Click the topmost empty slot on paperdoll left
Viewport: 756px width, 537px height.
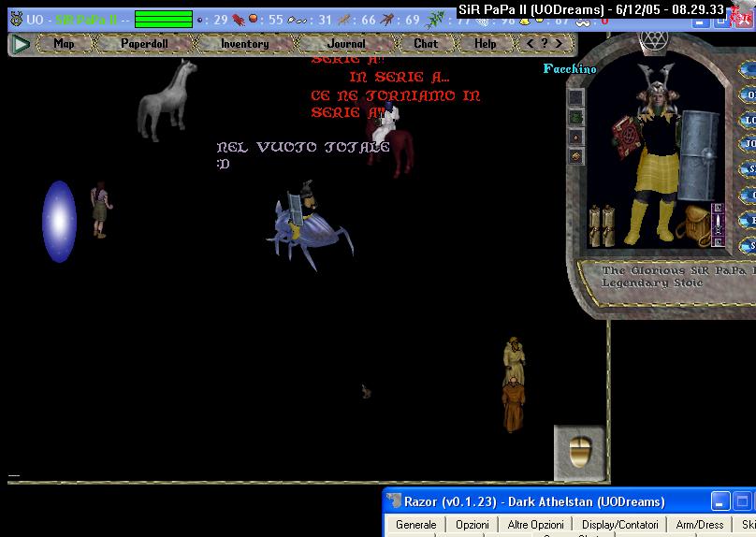[575, 98]
